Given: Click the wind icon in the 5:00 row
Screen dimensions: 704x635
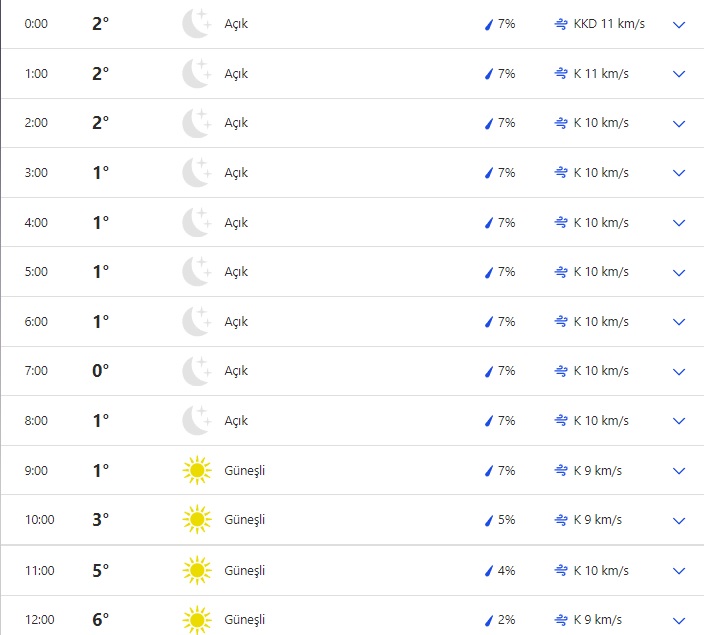Looking at the screenshot, I should pos(561,272).
